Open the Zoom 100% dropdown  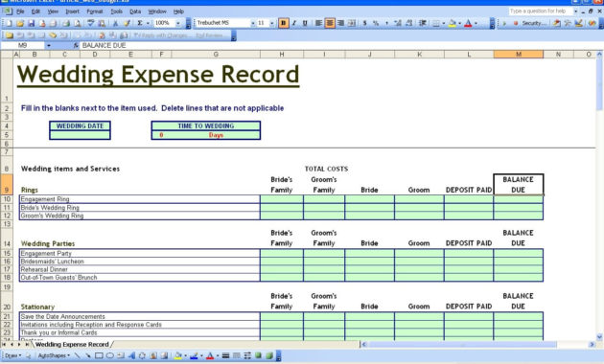point(178,24)
